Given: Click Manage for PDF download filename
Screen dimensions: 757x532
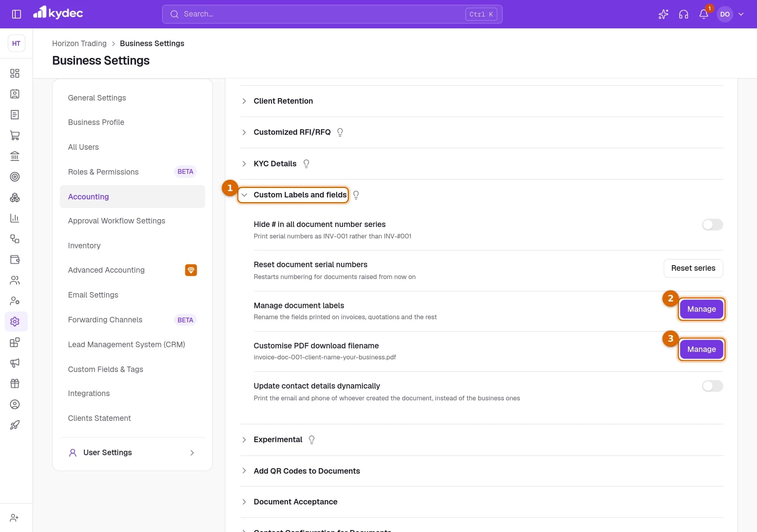Looking at the screenshot, I should [701, 349].
